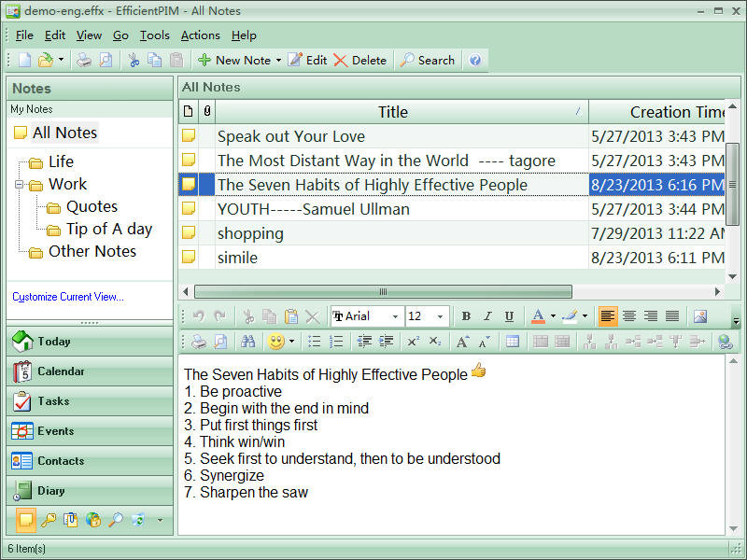747x560 pixels.
Task: Click the Copy icon in the main toolbar
Action: [x=154, y=60]
